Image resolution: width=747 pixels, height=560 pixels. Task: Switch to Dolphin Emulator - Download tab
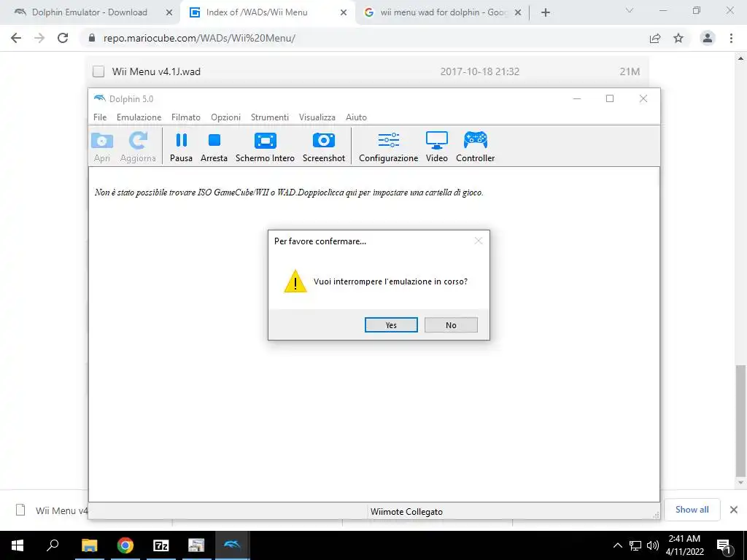90,12
